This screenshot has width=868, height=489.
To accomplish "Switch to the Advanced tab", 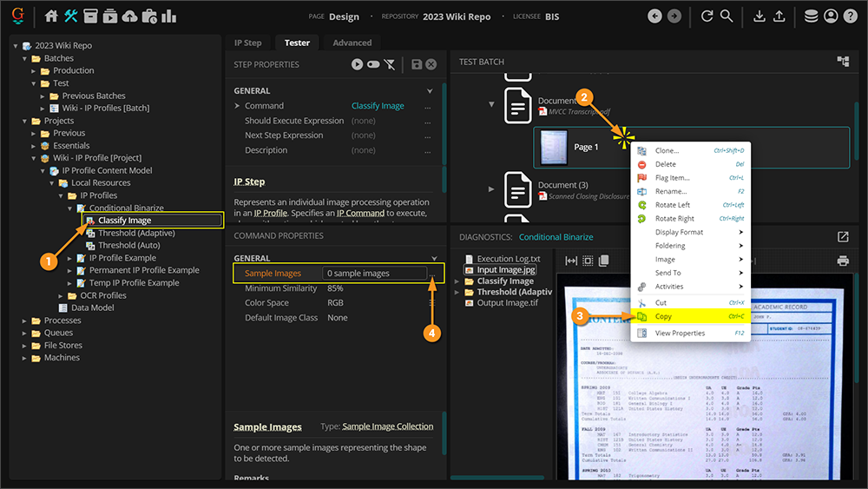I will click(352, 43).
